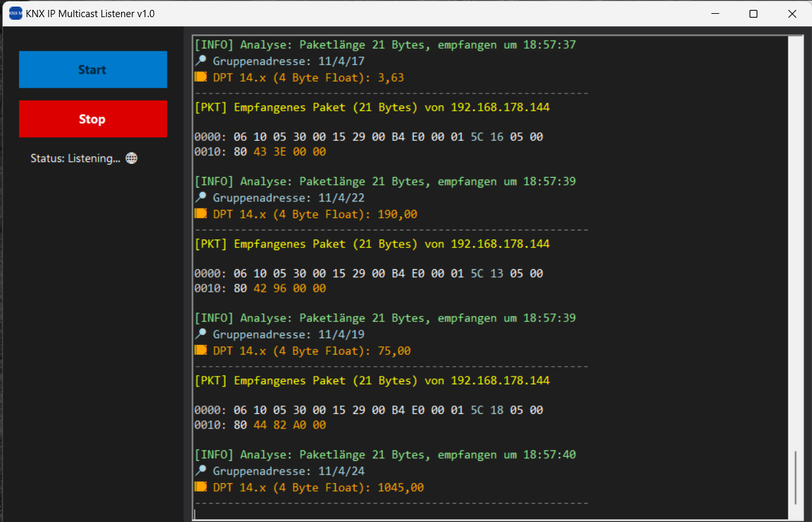Click the key icon beside Gruppenadresse 11/4/19
Viewport: 812px width, 522px height.
click(199, 333)
